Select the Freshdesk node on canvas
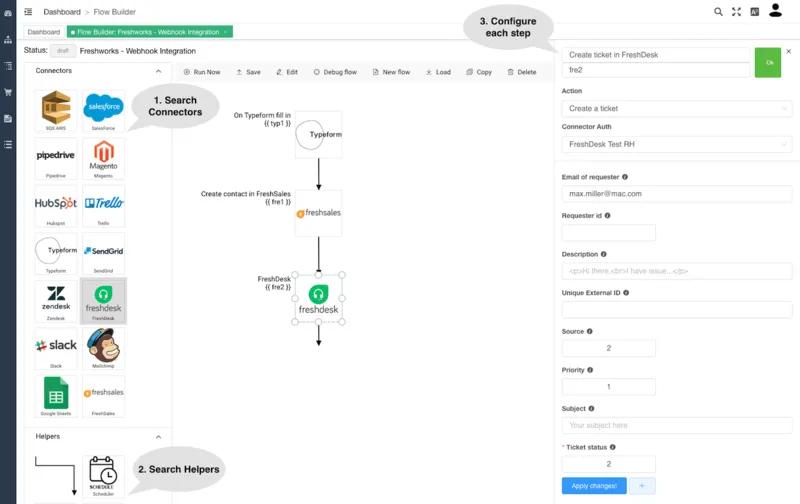This screenshot has height=504, width=800. click(x=318, y=299)
